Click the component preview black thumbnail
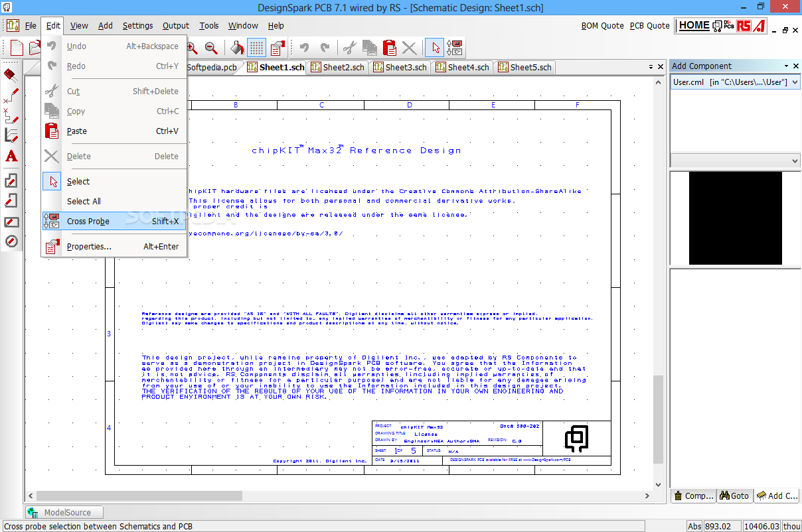The width and height of the screenshot is (802, 532). tap(735, 218)
